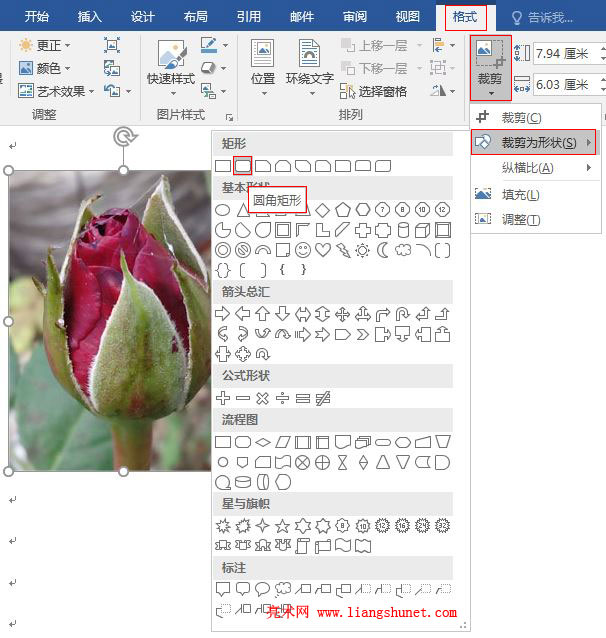Select the flowchart decision diamond
This screenshot has height=638, width=606.
coord(263,442)
